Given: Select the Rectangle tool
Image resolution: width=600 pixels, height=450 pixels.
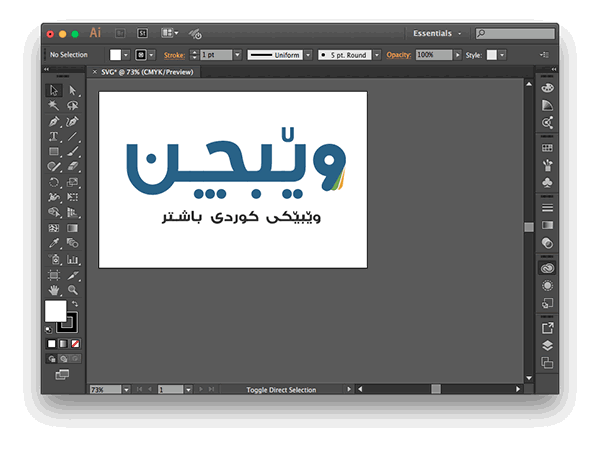Looking at the screenshot, I should tap(54, 152).
